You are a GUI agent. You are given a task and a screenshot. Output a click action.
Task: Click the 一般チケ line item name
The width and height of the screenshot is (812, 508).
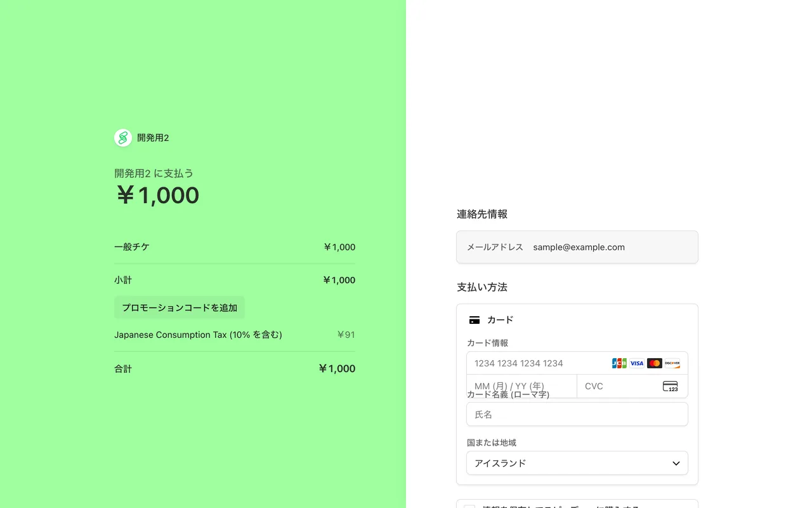point(132,247)
